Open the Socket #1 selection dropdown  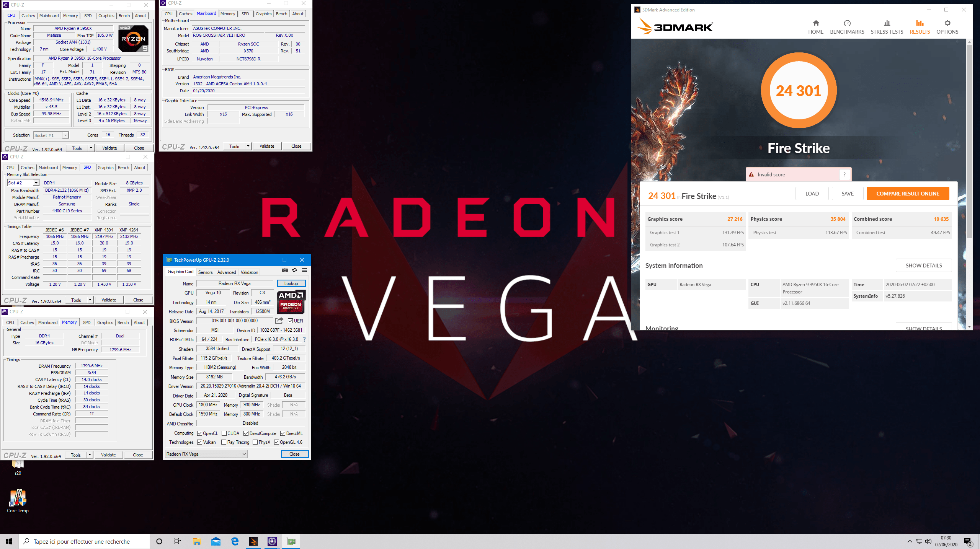(65, 135)
